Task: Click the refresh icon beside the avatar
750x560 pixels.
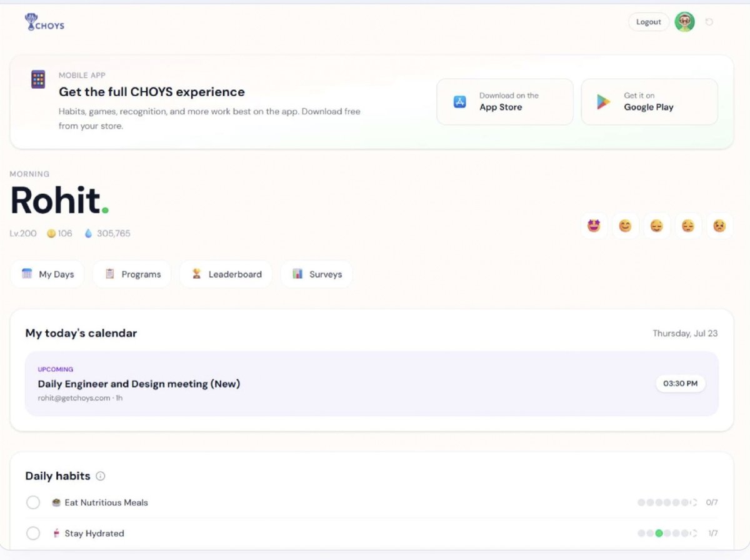Action: pyautogui.click(x=709, y=22)
